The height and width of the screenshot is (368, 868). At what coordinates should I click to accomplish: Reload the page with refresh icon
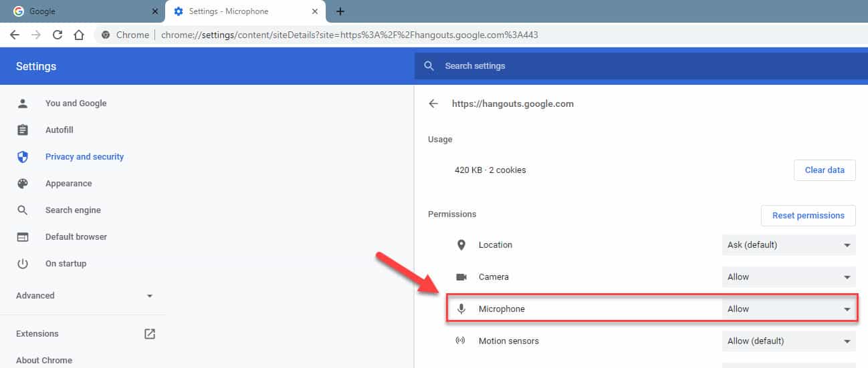58,35
